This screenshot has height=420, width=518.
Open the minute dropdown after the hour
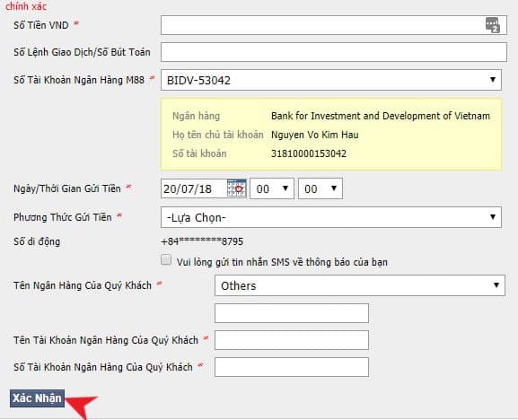(x=320, y=188)
